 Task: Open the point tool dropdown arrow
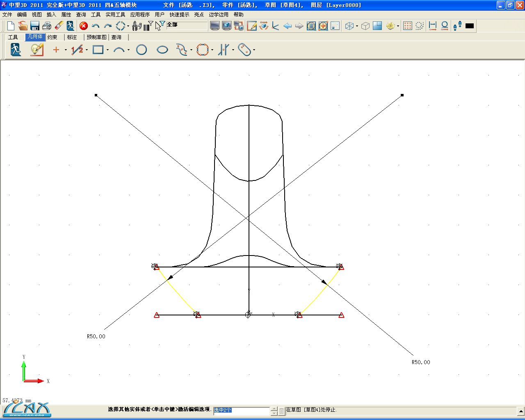click(66, 50)
